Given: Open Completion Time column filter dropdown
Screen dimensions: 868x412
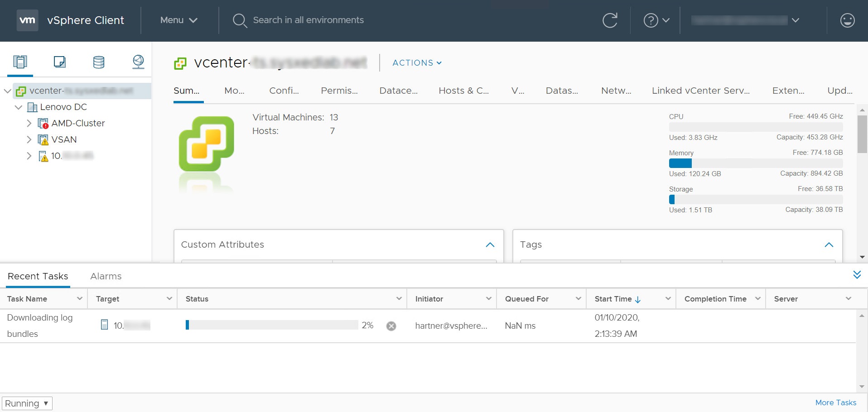Looking at the screenshot, I should [757, 299].
